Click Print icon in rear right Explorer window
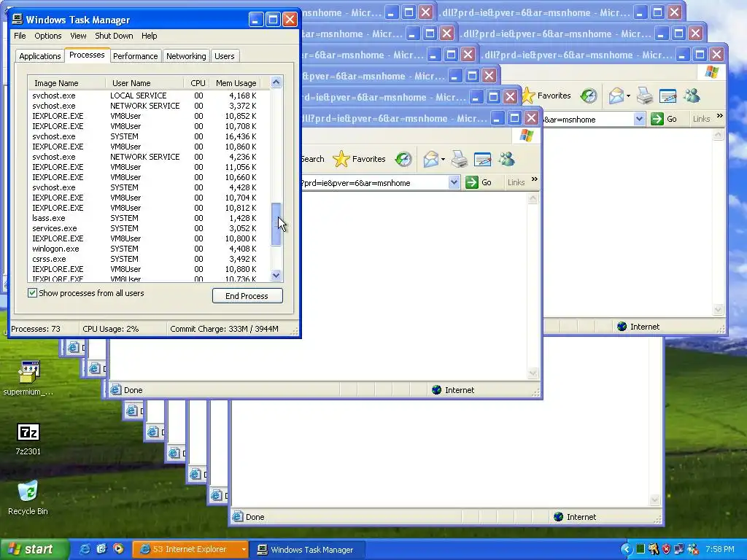 click(x=645, y=96)
